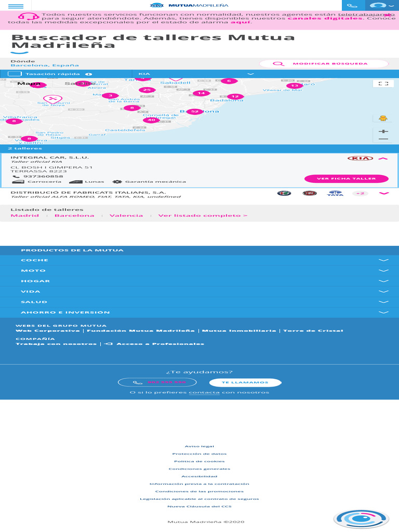Open Web Corporativa link
399x532 pixels.
click(48, 331)
